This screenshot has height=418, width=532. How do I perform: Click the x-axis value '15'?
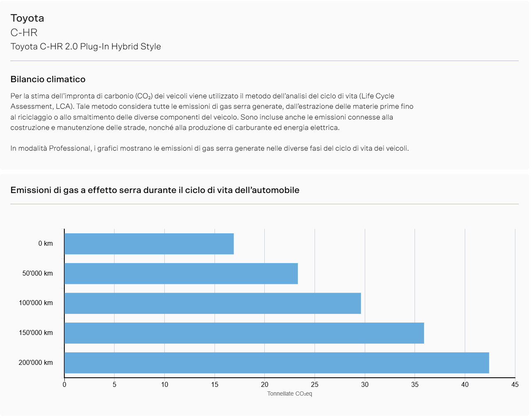[215, 385]
